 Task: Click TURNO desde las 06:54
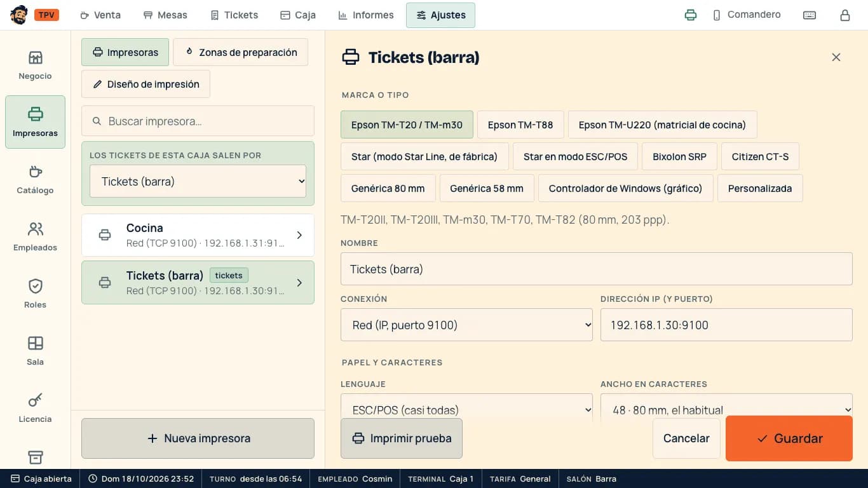[x=255, y=478]
